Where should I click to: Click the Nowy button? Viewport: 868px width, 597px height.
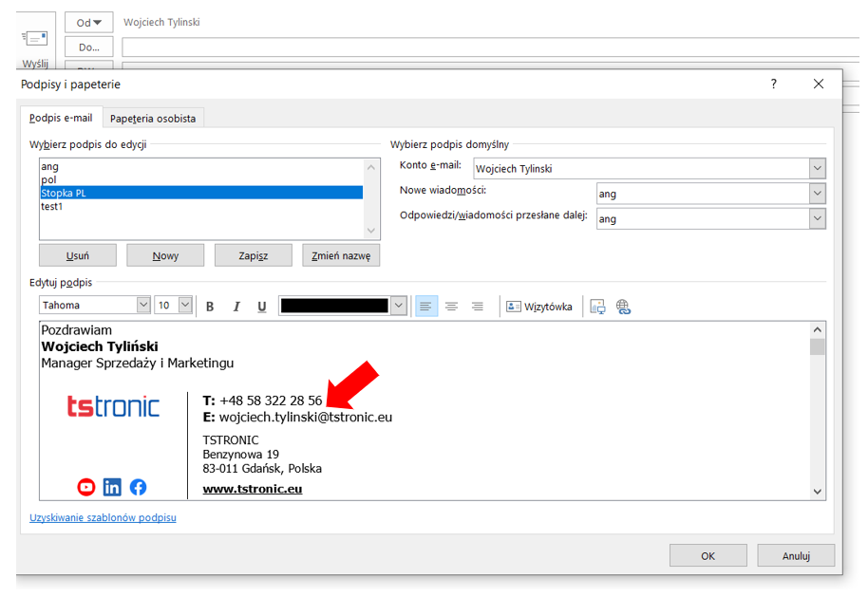pos(165,255)
